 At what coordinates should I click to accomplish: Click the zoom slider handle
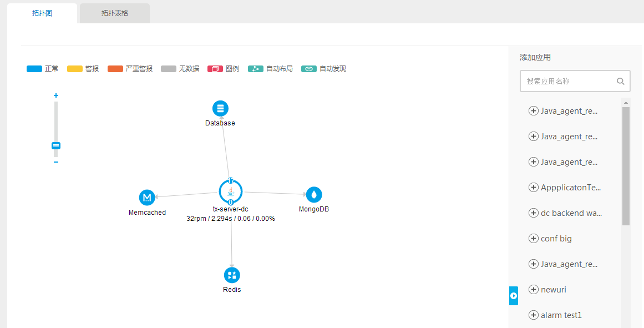[56, 146]
